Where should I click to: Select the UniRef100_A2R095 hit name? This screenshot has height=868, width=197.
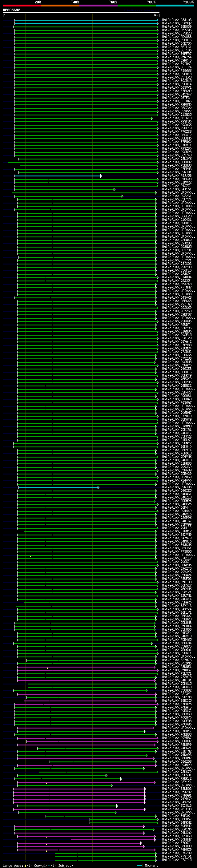point(177,321)
